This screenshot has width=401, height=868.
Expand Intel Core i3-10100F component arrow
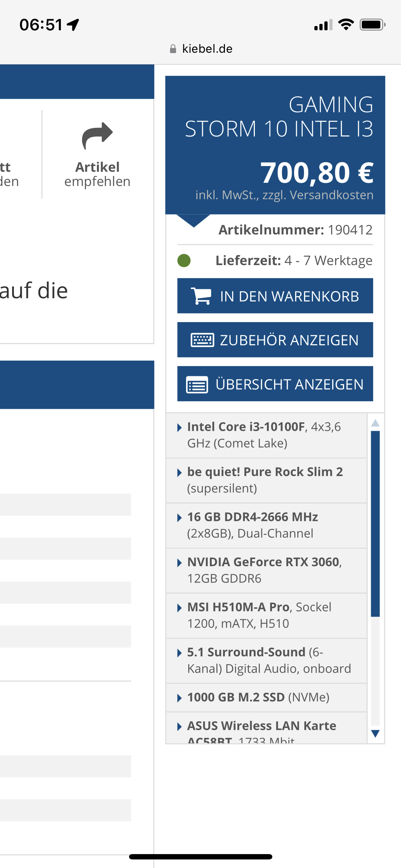point(180,427)
